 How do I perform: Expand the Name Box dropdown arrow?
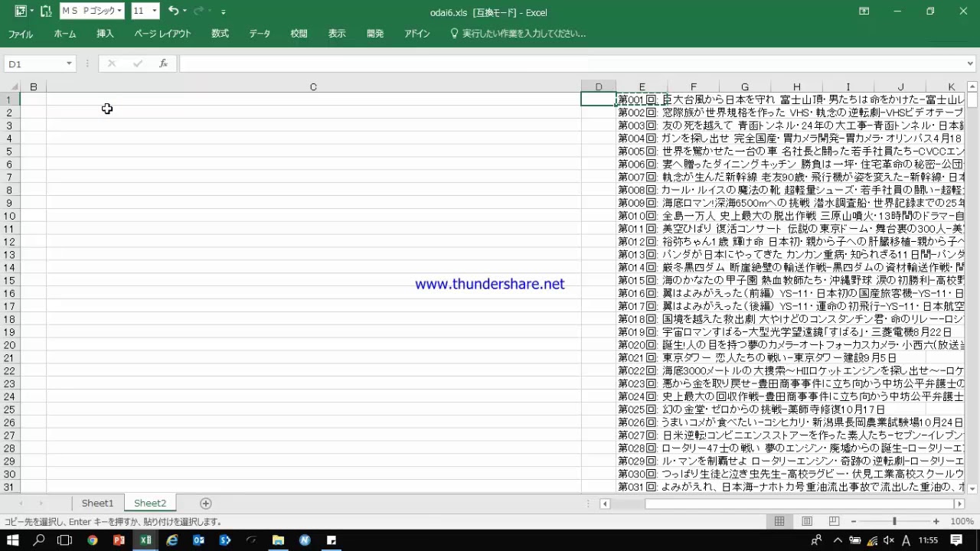pyautogui.click(x=69, y=64)
